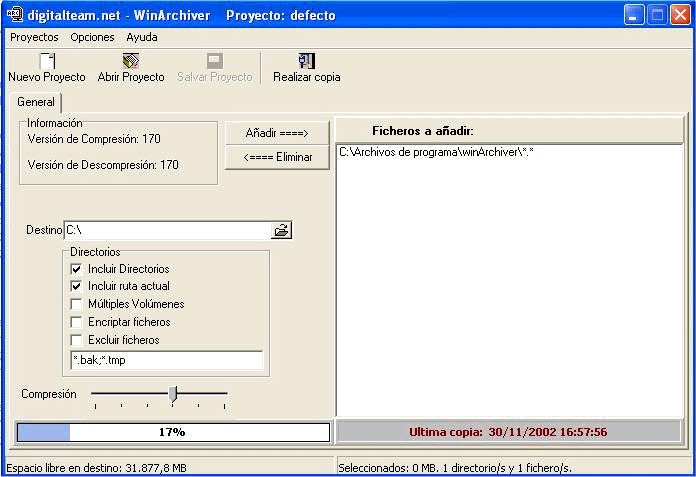This screenshot has width=696, height=477.
Task: Click the exclusion filter field *.bak;*.tmp
Action: point(166,360)
